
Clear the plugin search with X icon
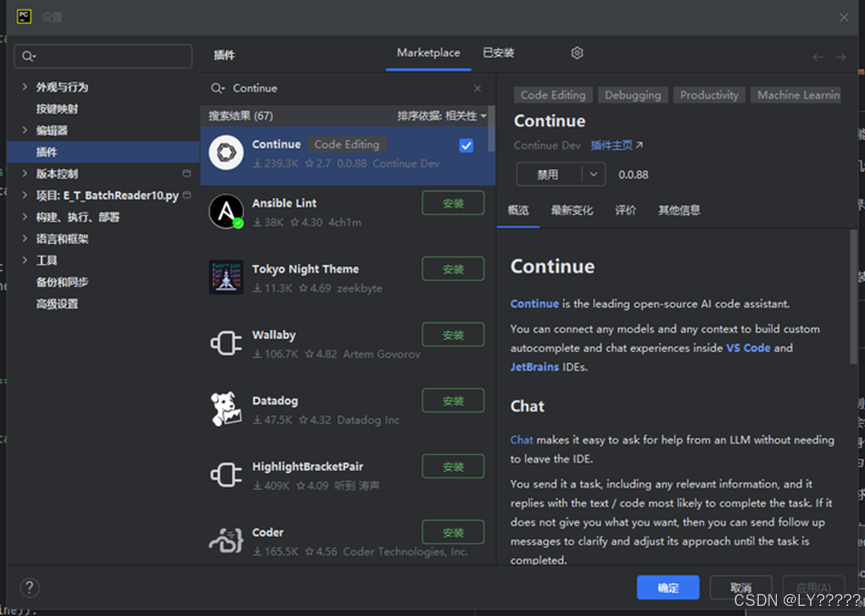[478, 88]
